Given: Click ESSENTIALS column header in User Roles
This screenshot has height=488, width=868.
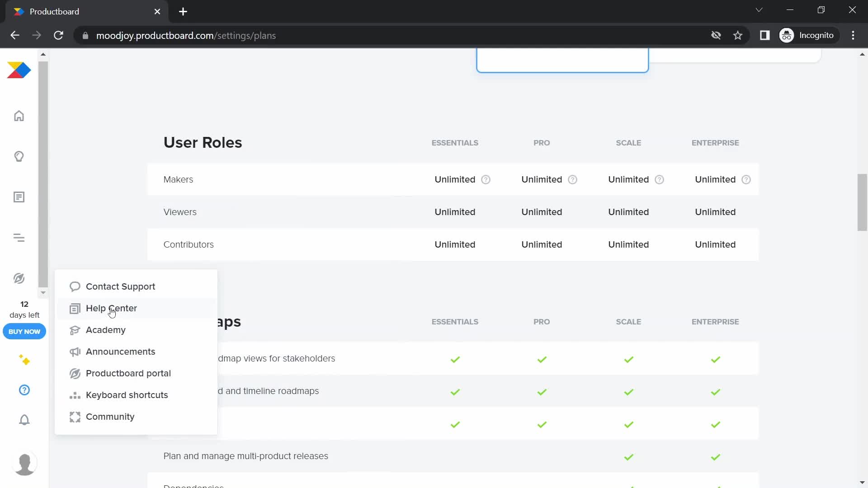Looking at the screenshot, I should pos(455,143).
